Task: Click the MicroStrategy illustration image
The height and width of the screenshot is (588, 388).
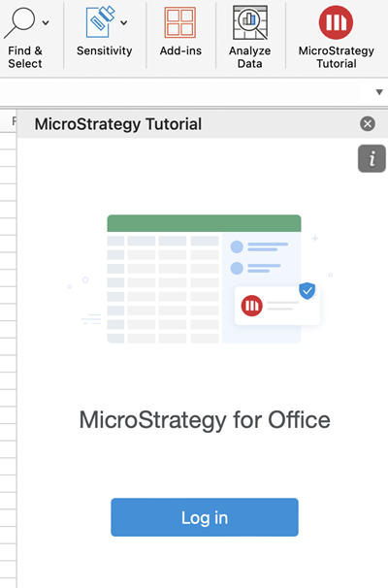Action: pyautogui.click(x=201, y=279)
